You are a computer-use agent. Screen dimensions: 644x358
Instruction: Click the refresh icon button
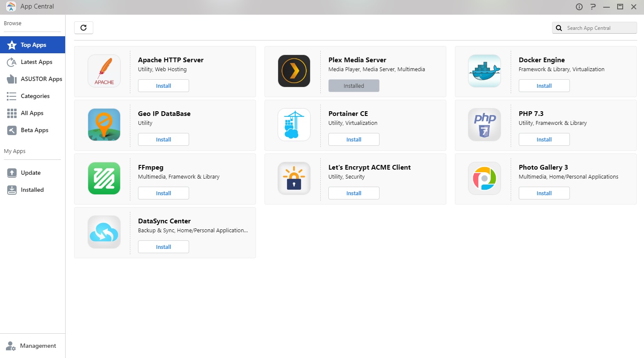[x=83, y=28]
